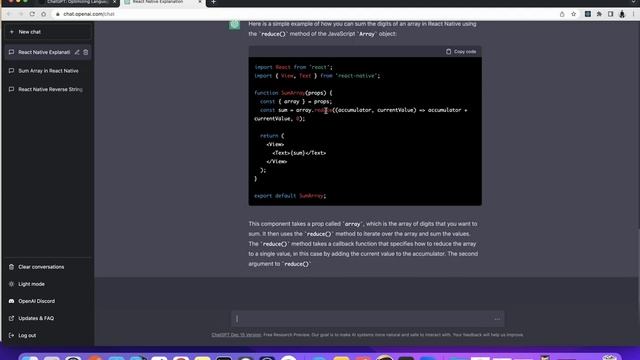This screenshot has width=640, height=360.
Task: Toggle the browser side panel icon
Action: click(x=611, y=14)
